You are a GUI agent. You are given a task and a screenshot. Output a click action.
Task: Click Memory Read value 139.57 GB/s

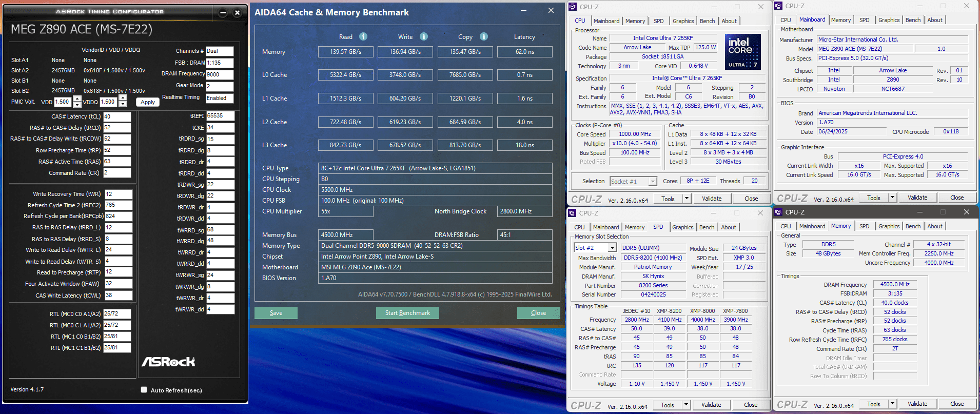[345, 52]
